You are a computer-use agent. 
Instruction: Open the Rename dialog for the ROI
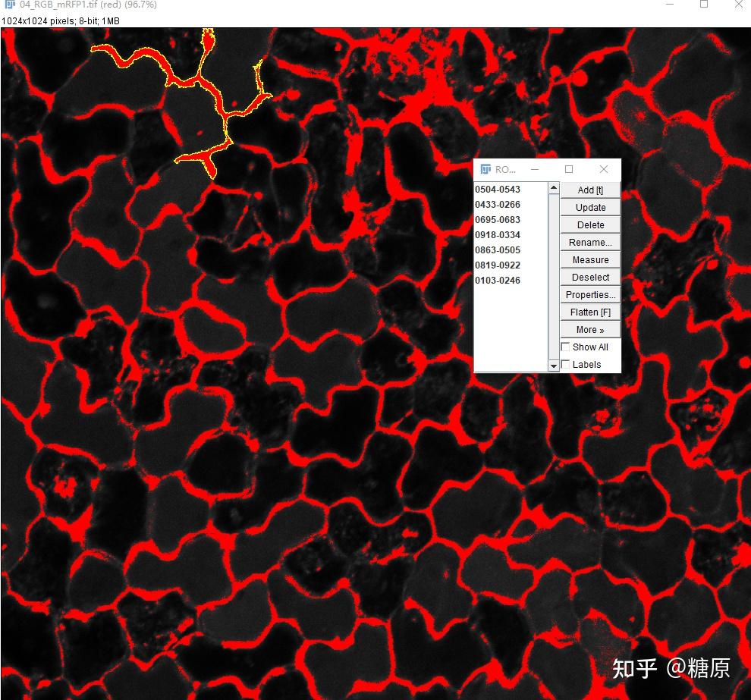pyautogui.click(x=590, y=242)
